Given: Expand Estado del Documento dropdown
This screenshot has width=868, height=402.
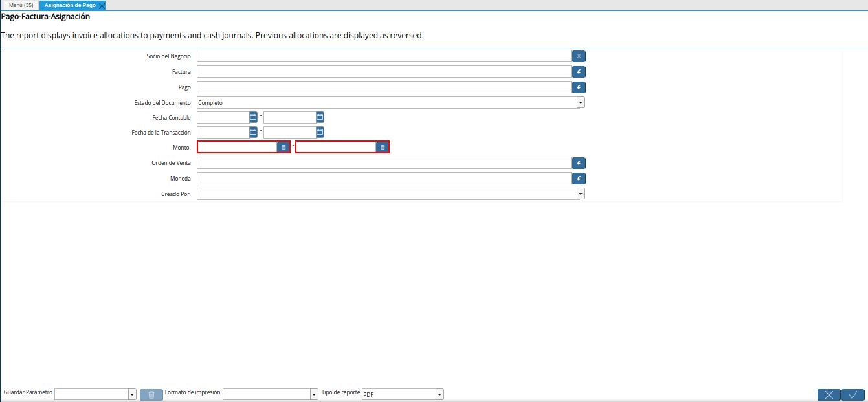Looking at the screenshot, I should [x=581, y=102].
